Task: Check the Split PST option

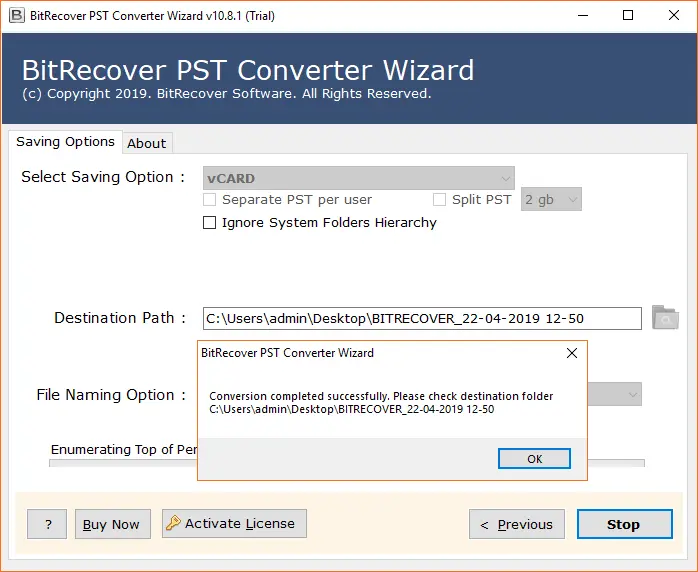Action: tap(439, 200)
